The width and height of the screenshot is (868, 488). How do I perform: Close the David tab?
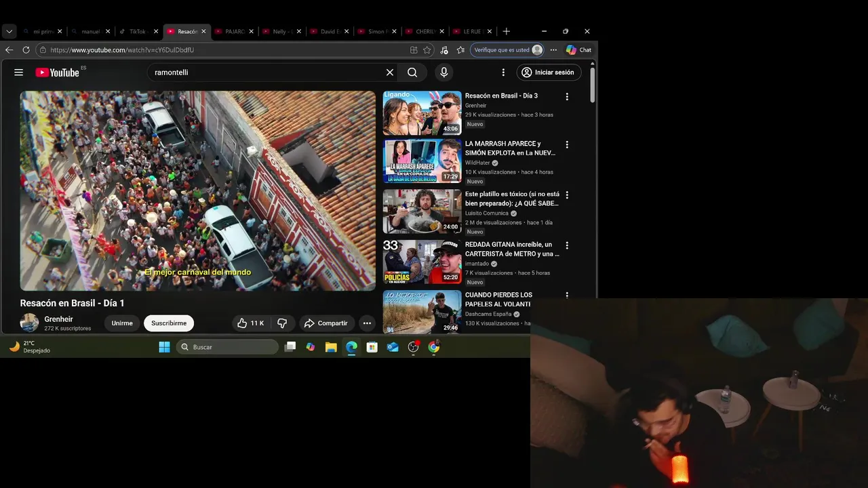coord(347,31)
